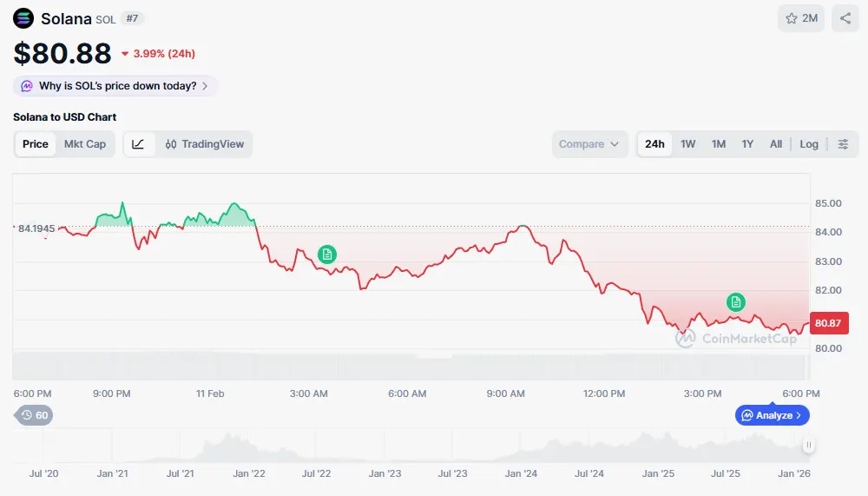Open chart settings sliders icon
The image size is (868, 496).
(843, 144)
